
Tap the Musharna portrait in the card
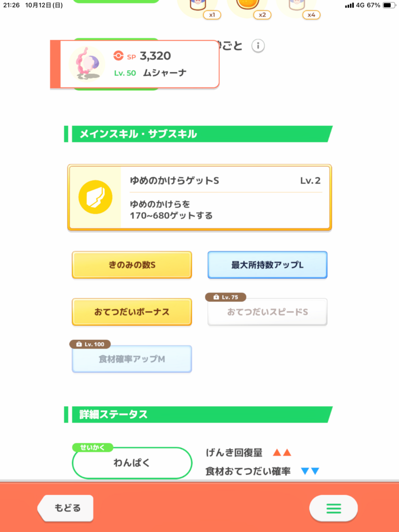[x=86, y=63]
